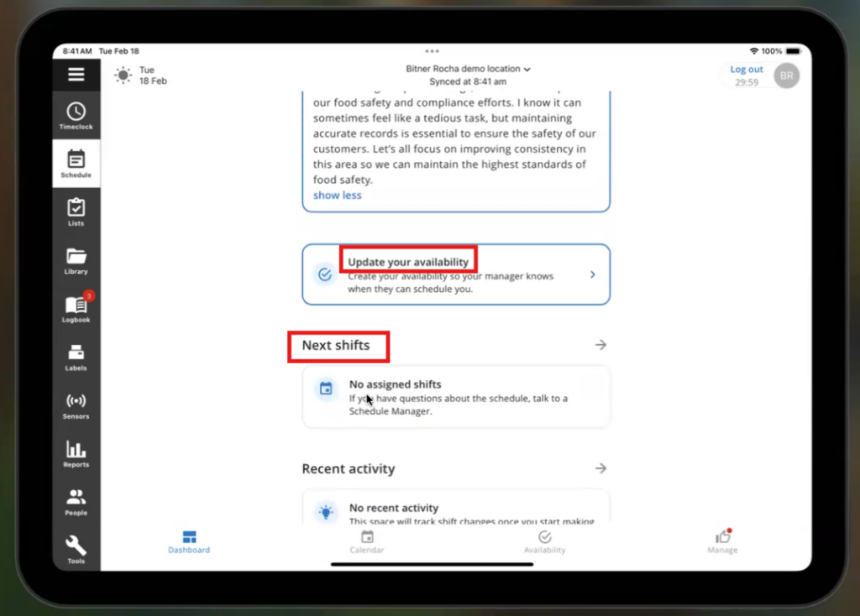Open Labels in the sidebar

point(76,358)
